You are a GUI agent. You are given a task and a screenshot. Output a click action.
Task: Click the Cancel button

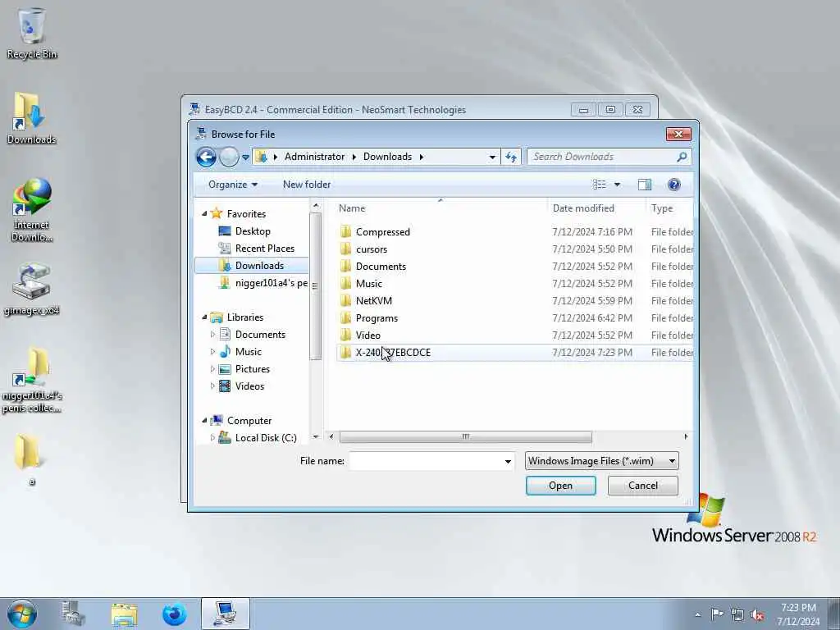(x=643, y=486)
